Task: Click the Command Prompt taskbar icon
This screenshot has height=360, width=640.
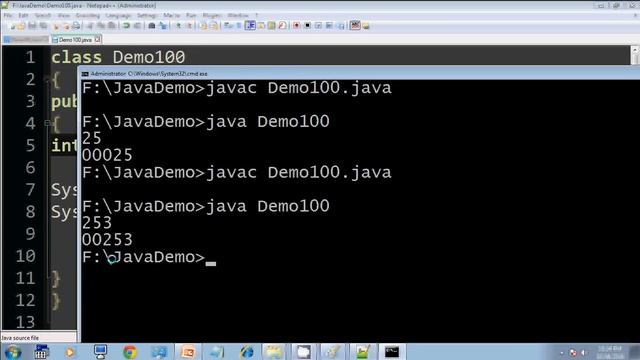Action: pos(392,352)
